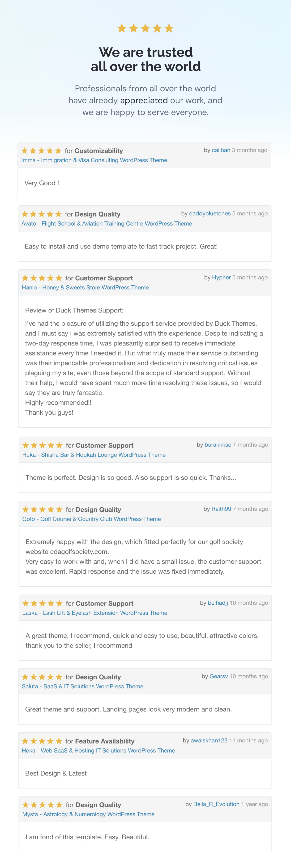The width and height of the screenshot is (291, 868).
Task: Click the star rating for Customizability review
Action: click(41, 151)
